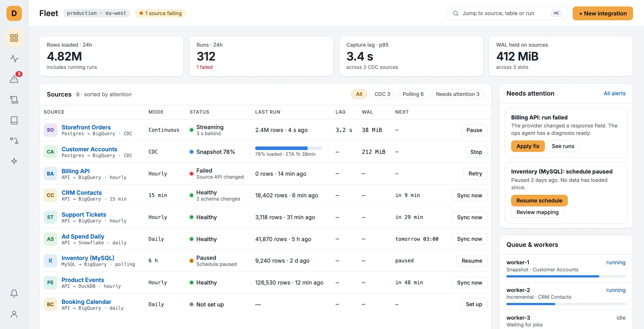Open the Support Tickets source link

click(x=84, y=214)
